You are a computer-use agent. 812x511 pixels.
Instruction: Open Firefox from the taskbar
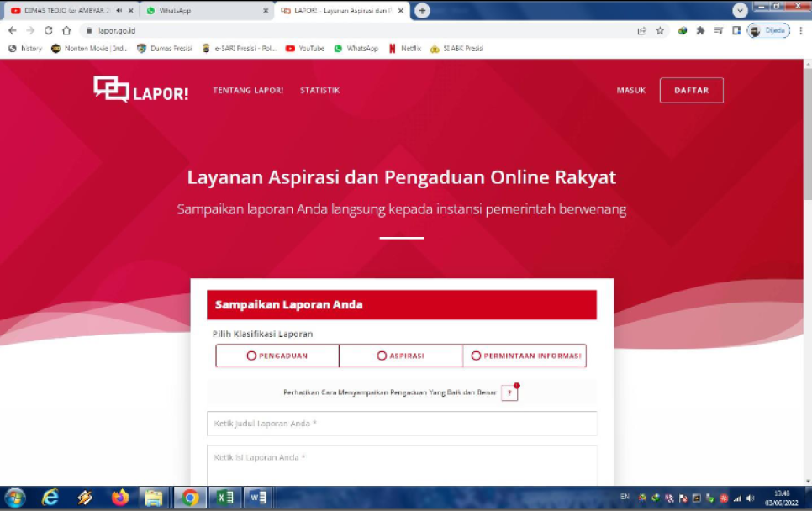(x=120, y=498)
